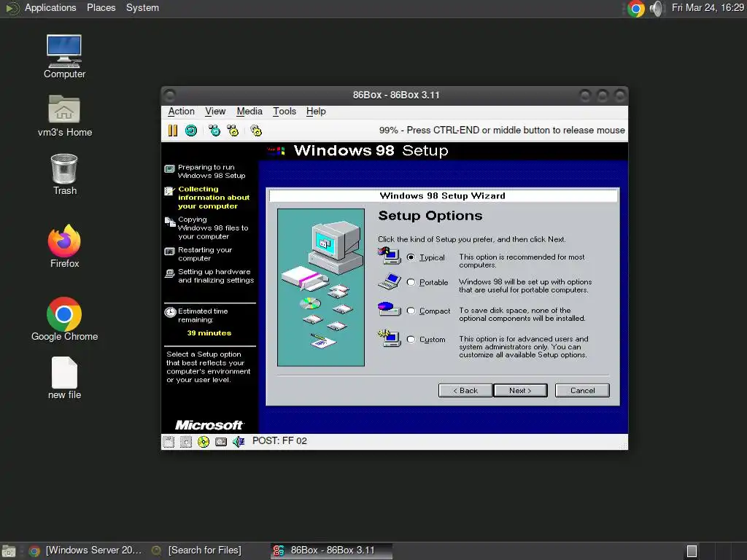This screenshot has height=560, width=747.
Task: Open the Tools menu in 86Box
Action: [285, 112]
